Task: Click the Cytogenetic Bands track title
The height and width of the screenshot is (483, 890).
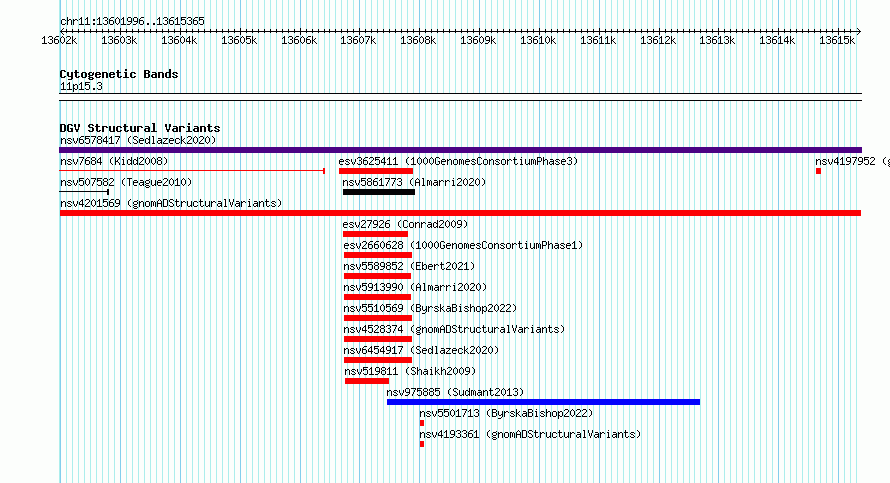Action: [x=119, y=74]
